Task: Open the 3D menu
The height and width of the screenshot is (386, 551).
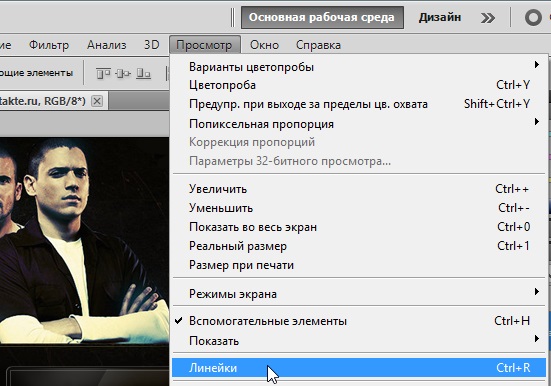Action: point(151,45)
